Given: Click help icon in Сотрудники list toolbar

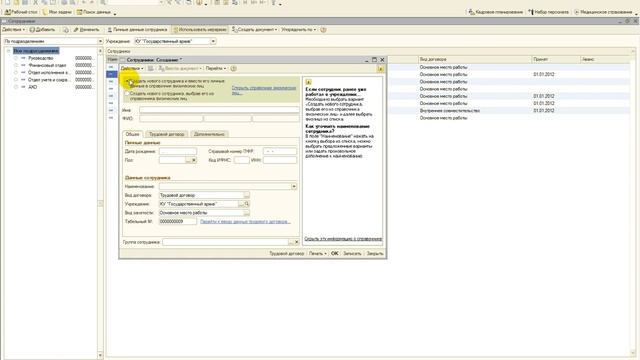Looking at the screenshot, I should [x=323, y=30].
